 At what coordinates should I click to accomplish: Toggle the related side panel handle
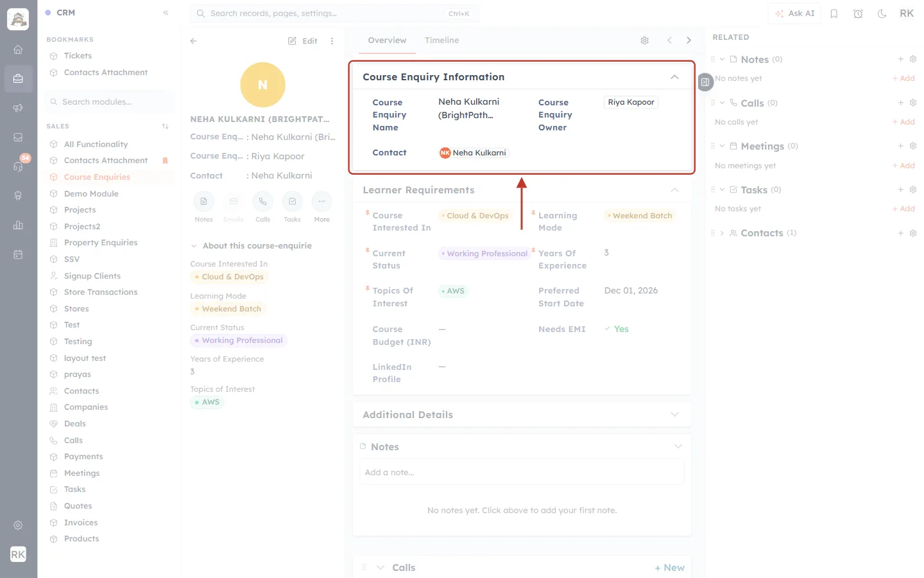click(x=705, y=82)
